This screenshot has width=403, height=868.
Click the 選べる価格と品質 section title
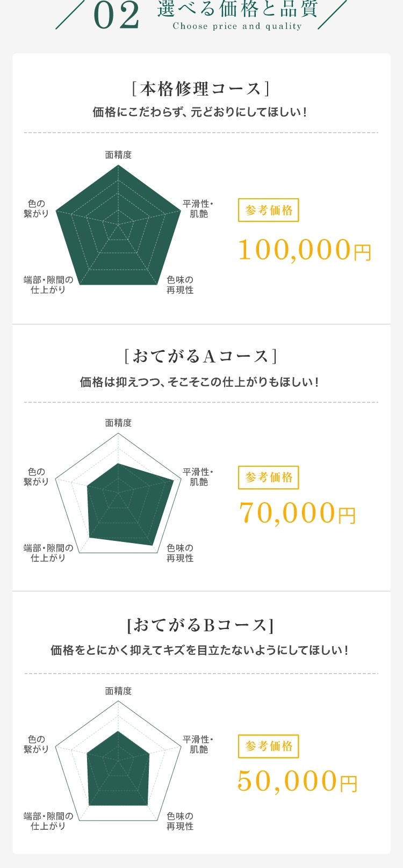tap(237, 10)
